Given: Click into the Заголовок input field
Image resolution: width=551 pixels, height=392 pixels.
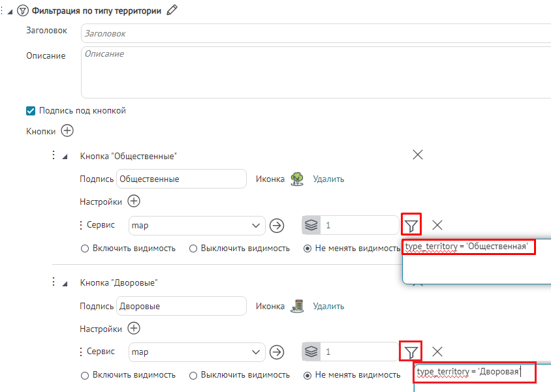Looking at the screenshot, I should (313, 33).
